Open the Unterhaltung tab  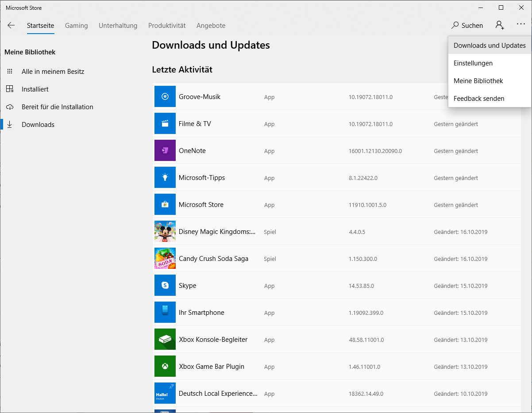point(118,26)
